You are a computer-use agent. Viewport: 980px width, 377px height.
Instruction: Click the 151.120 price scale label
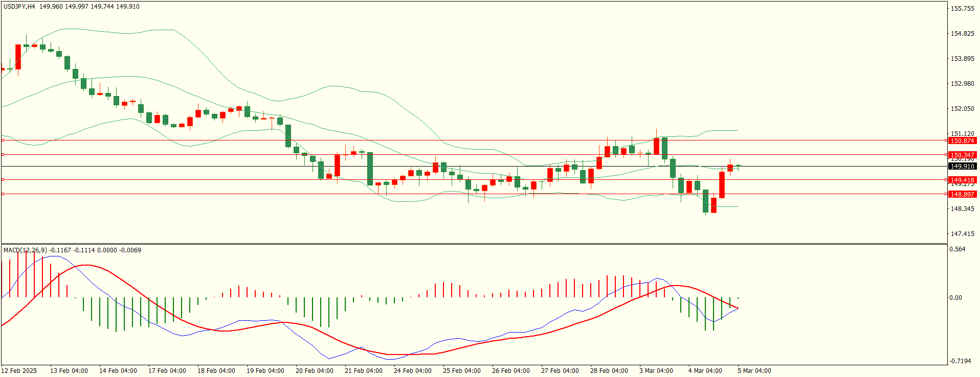[962, 133]
